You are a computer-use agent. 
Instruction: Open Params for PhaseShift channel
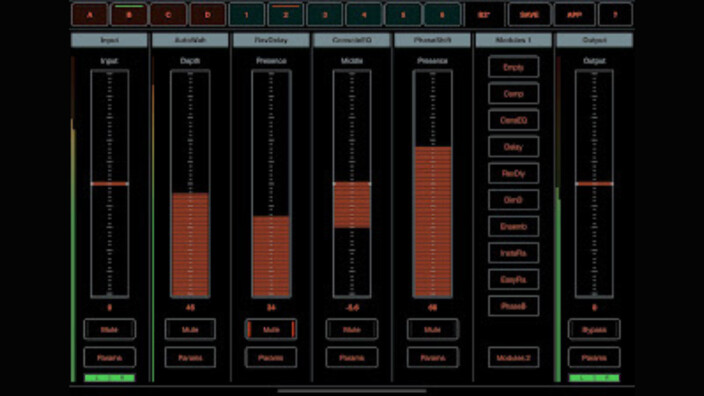pyautogui.click(x=432, y=357)
